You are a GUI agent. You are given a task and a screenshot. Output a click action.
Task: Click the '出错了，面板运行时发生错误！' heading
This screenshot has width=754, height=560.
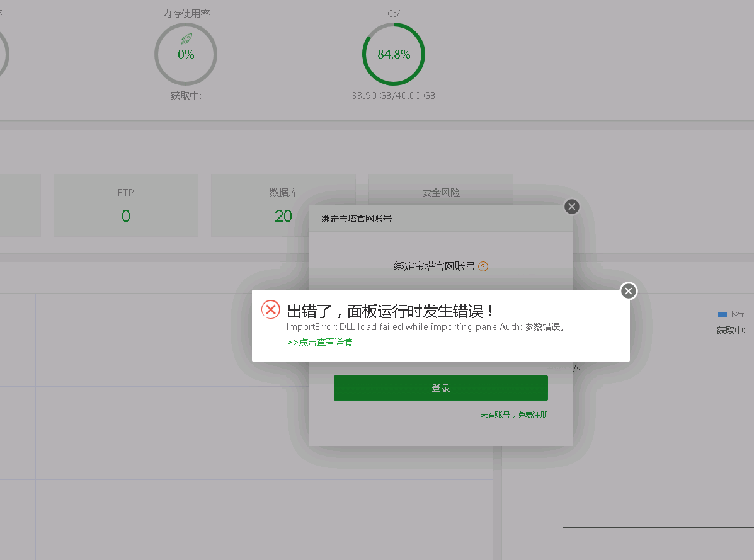(390, 311)
